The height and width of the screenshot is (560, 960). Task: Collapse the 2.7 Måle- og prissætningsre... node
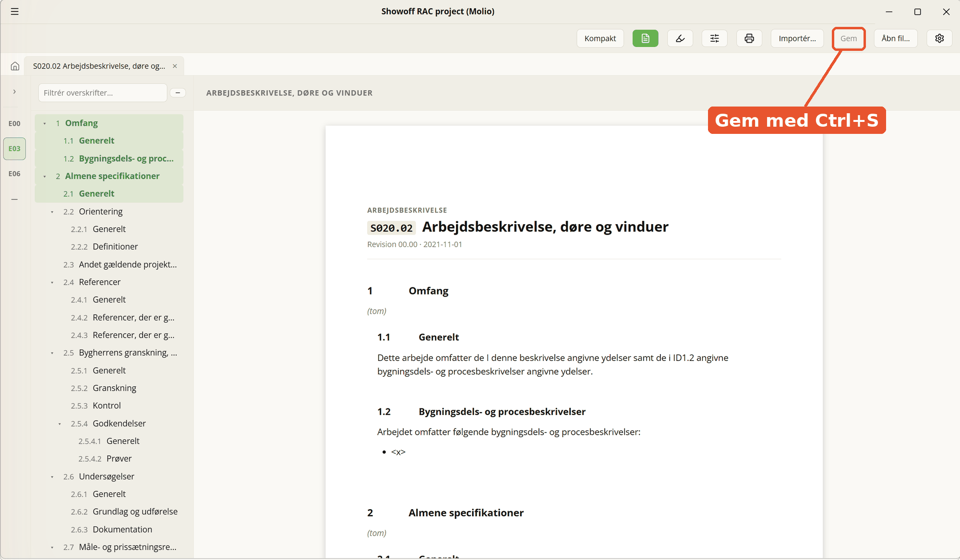(52, 547)
